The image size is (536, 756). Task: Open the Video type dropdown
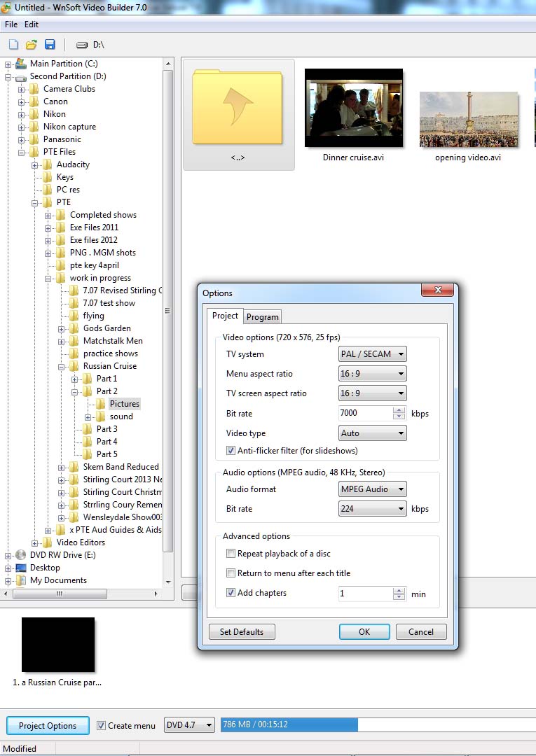tap(373, 433)
